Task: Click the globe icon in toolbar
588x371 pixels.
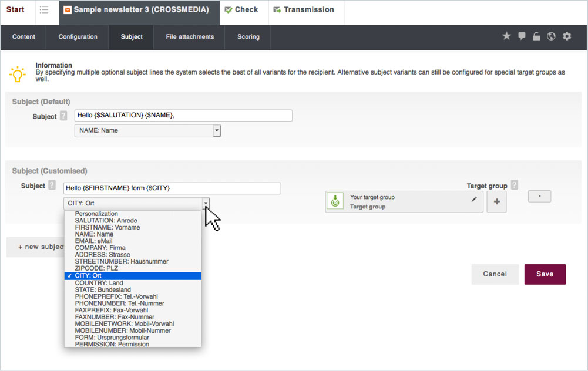Action: tap(551, 36)
